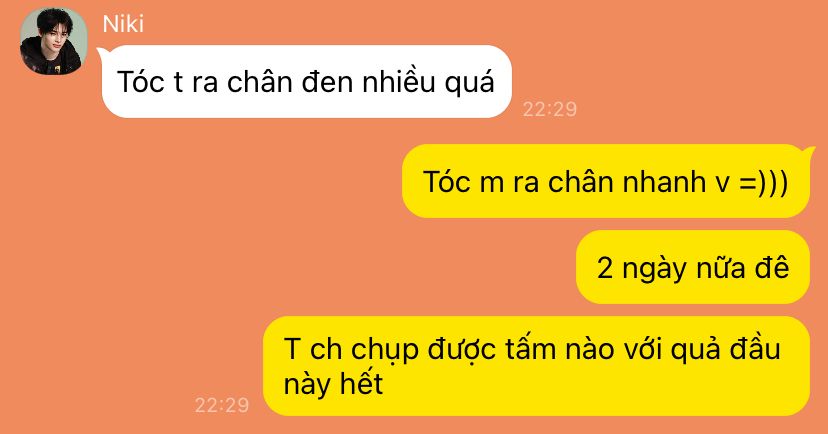828x434 pixels.
Task: Click the dark hair in Niki's avatar photo
Action: pyautogui.click(x=53, y=20)
